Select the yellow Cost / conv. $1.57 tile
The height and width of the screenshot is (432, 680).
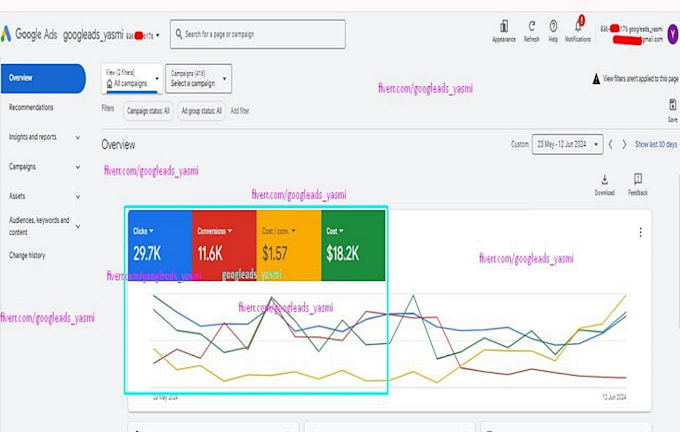tap(289, 245)
